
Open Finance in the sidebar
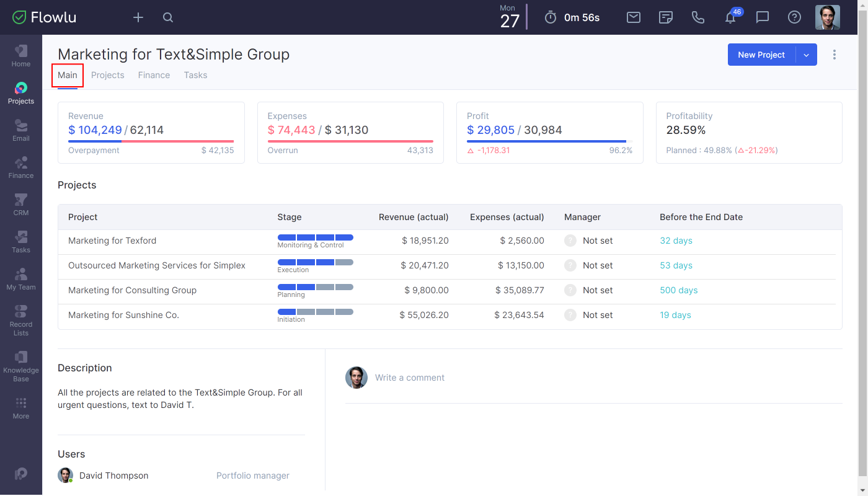click(x=21, y=167)
